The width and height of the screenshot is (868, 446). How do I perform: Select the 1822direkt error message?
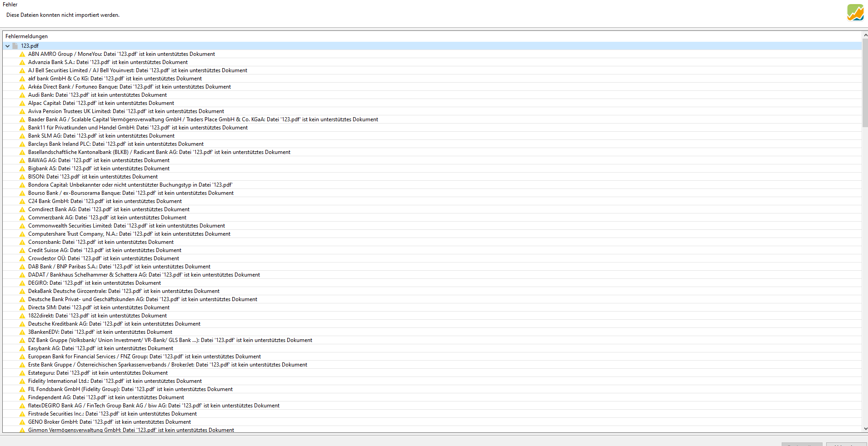(97, 316)
